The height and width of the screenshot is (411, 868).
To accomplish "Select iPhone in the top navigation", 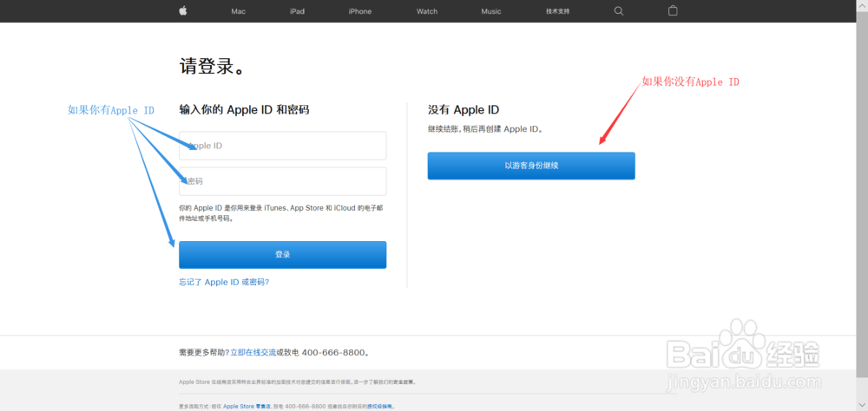I will tap(360, 11).
